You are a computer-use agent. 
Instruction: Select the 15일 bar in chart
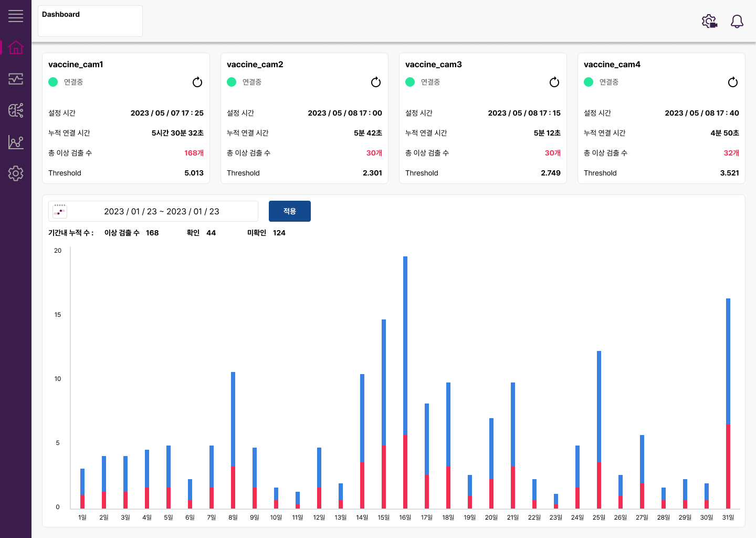coord(384,414)
